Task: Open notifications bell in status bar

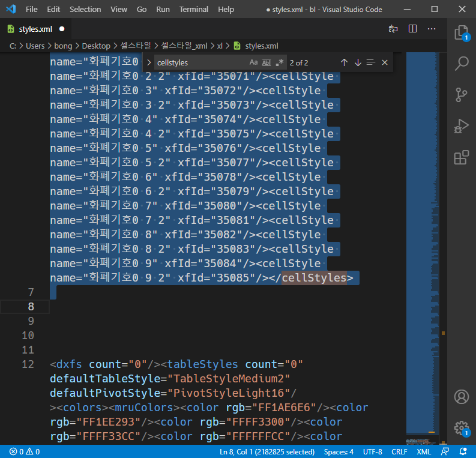Action: click(x=463, y=451)
